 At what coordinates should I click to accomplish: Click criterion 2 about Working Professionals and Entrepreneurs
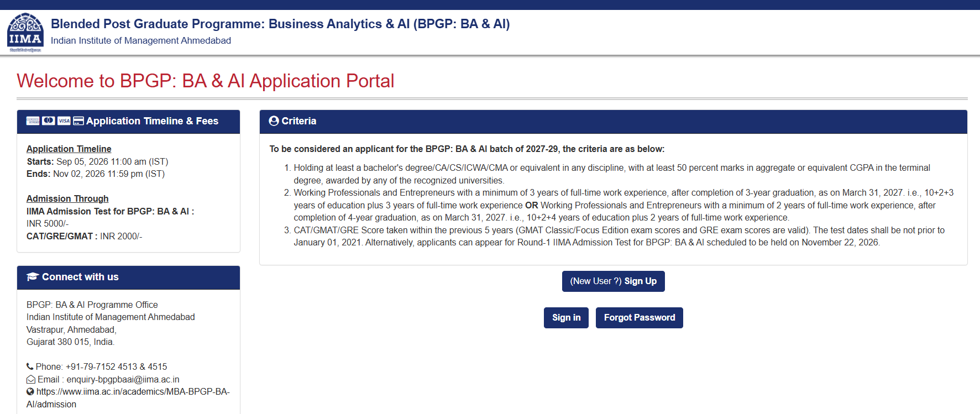pos(623,205)
